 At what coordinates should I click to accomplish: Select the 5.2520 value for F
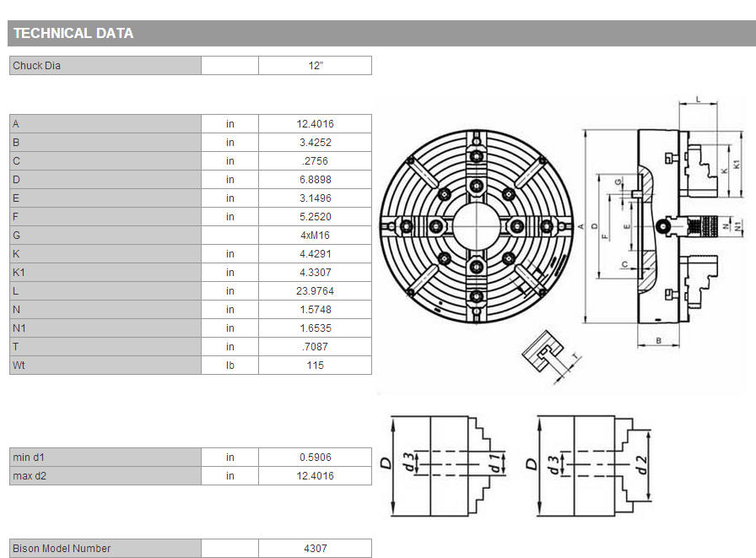(x=315, y=217)
